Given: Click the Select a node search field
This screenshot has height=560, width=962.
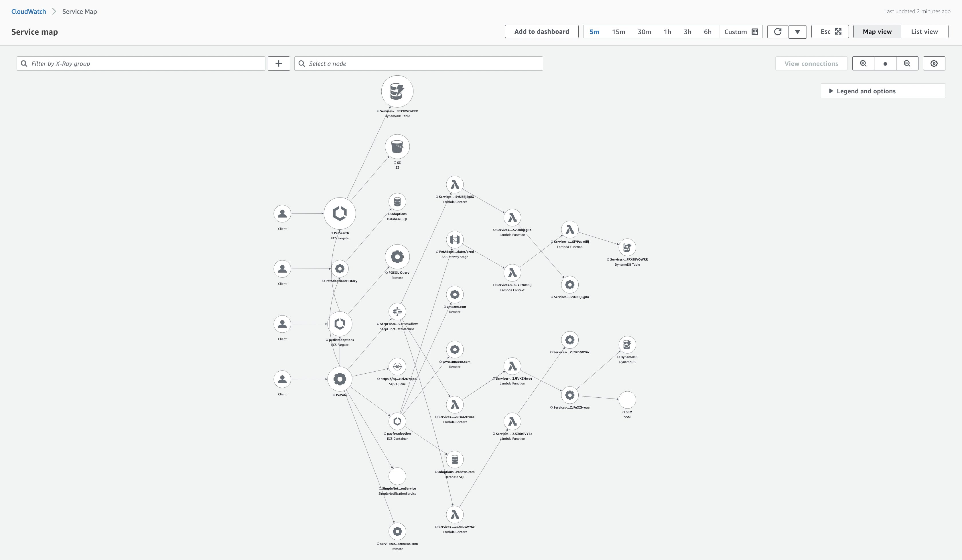Looking at the screenshot, I should (418, 63).
